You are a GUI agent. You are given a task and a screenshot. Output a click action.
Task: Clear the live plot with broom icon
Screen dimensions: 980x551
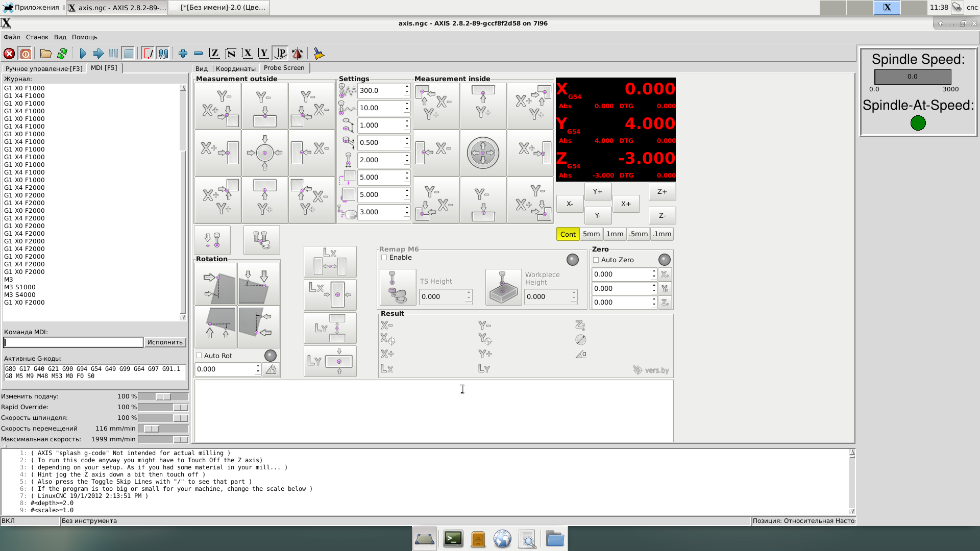click(318, 54)
